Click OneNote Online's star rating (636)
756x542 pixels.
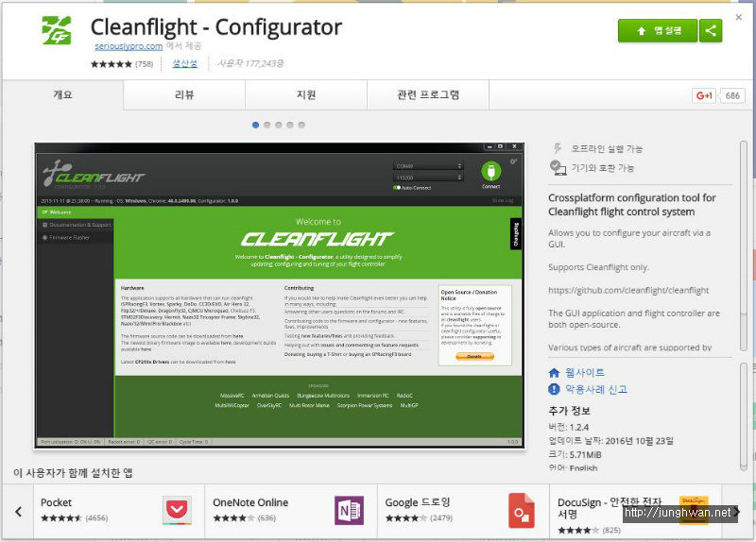click(245, 518)
